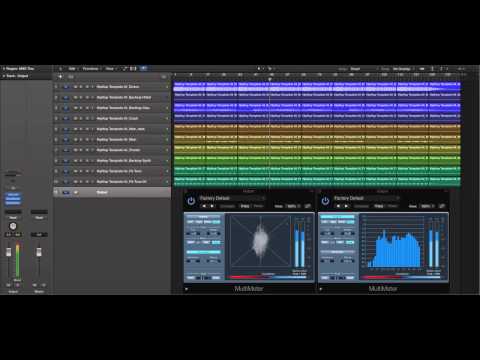The image size is (480, 360).
Task: Open the Drag No Overlap dropdown
Action: (403, 69)
